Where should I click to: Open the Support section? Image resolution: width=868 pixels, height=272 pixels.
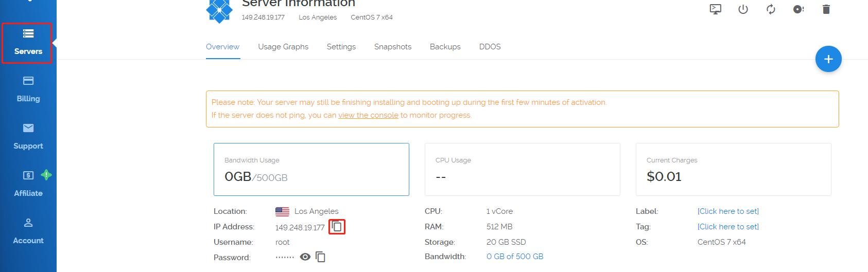point(28,137)
